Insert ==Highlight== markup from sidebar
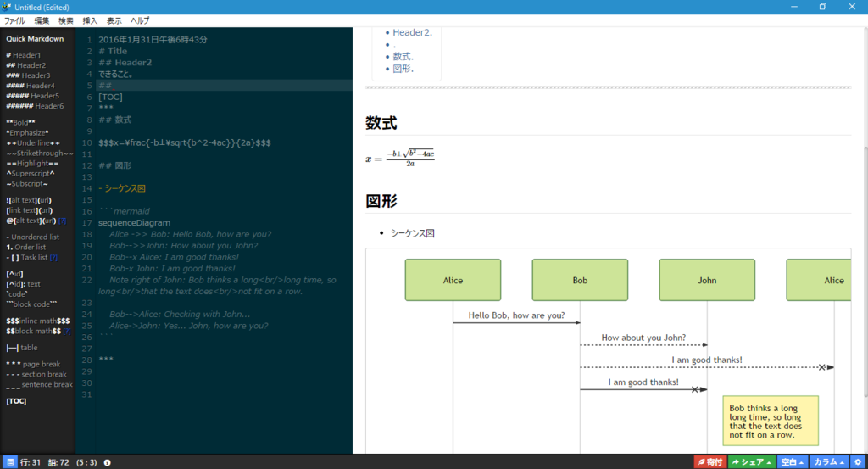The height and width of the screenshot is (469, 868). 32,164
